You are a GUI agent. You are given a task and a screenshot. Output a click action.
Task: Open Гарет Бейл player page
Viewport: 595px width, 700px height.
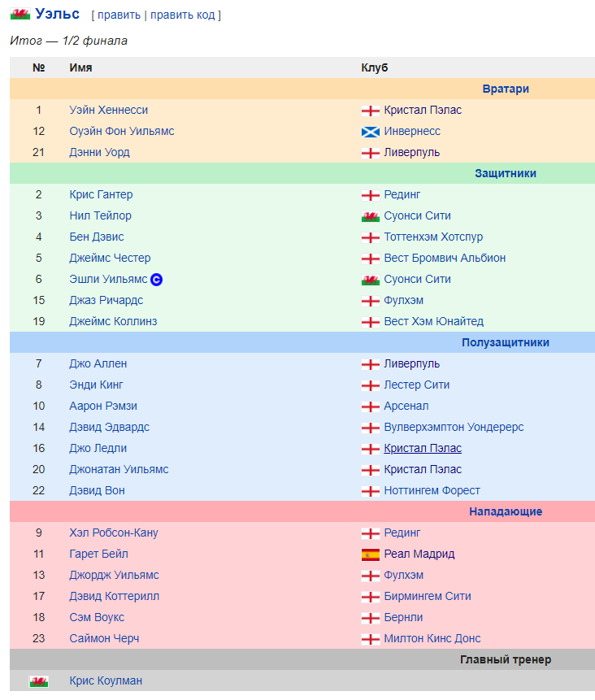[98, 554]
